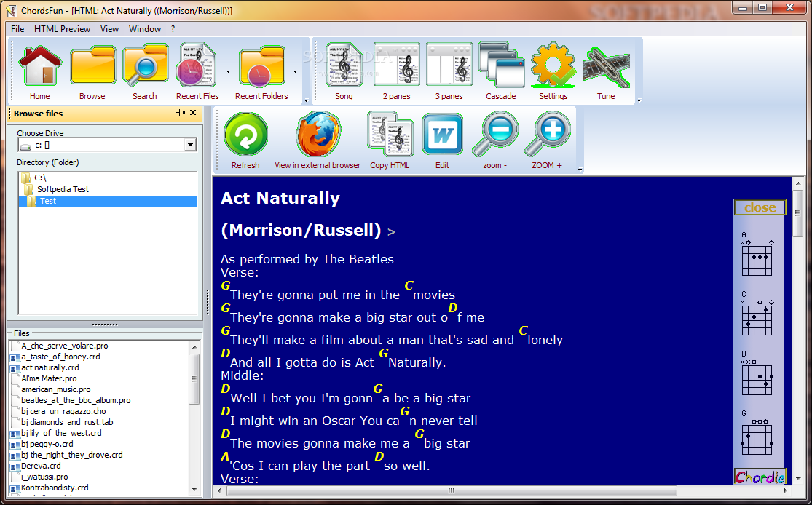This screenshot has width=812, height=505.
Task: Click the Files list scroll up arrow
Action: tap(194, 346)
